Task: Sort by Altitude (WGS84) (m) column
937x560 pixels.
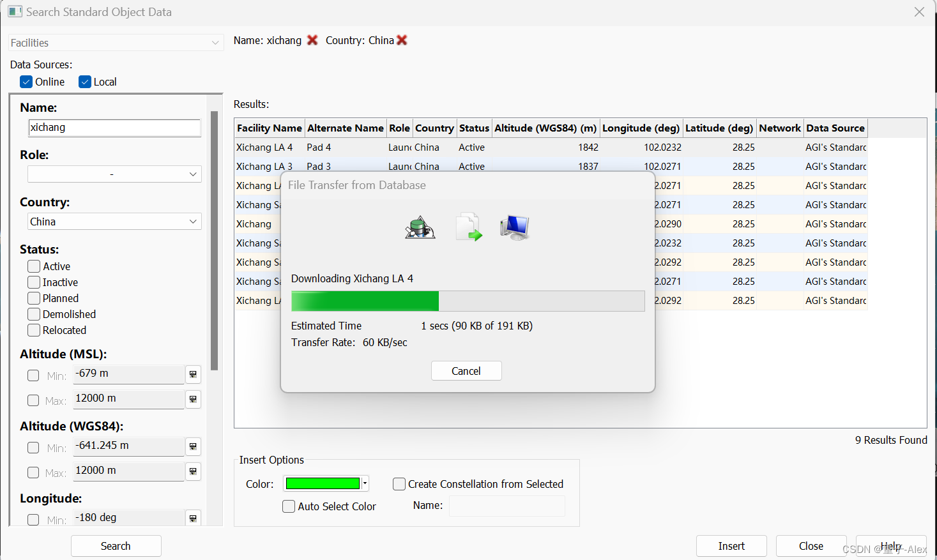Action: [x=545, y=128]
